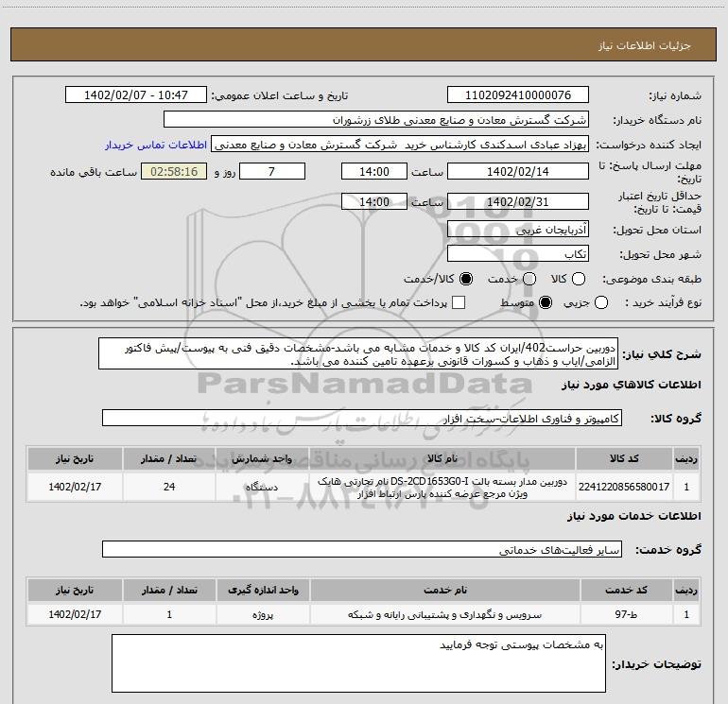Toggle the اسناد خزانه اسلامی payment checkbox
Viewport: 728px width, 704px height.
tap(459, 303)
